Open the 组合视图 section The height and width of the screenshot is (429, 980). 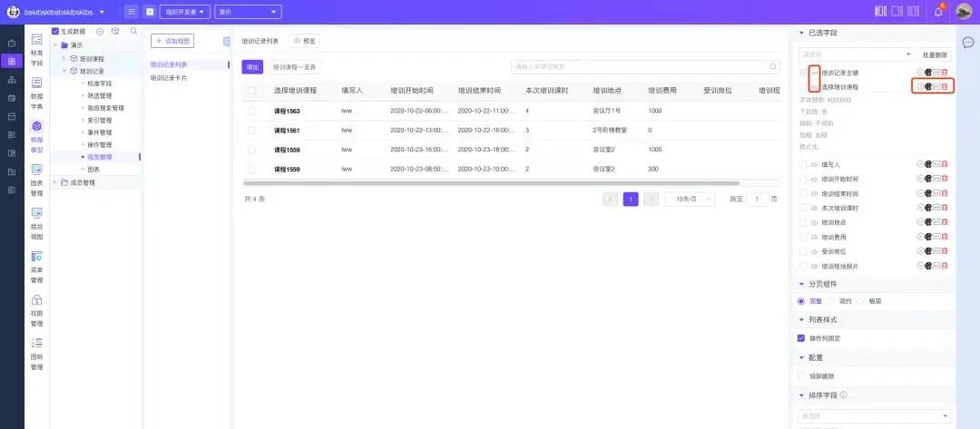37,223
